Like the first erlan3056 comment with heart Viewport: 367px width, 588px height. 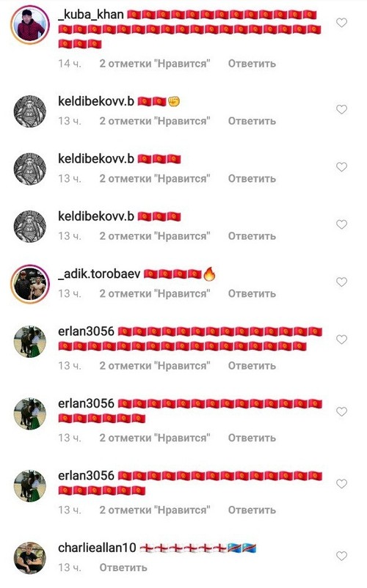(x=341, y=339)
